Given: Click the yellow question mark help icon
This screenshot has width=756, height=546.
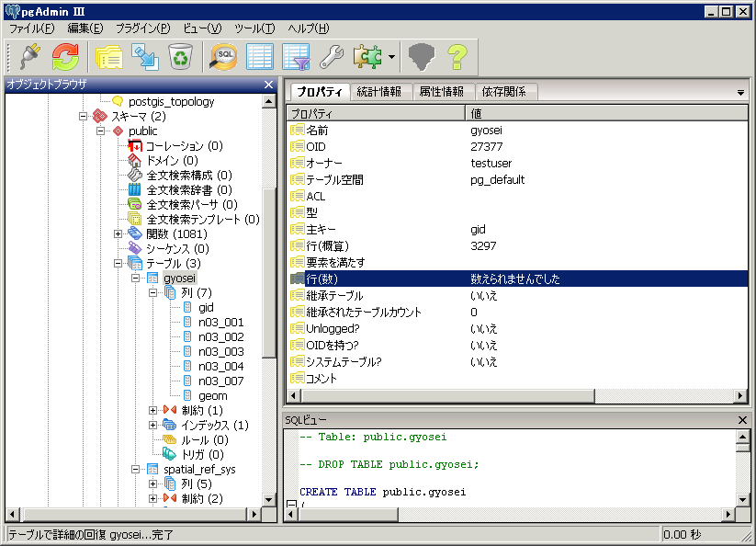Looking at the screenshot, I should click(457, 57).
